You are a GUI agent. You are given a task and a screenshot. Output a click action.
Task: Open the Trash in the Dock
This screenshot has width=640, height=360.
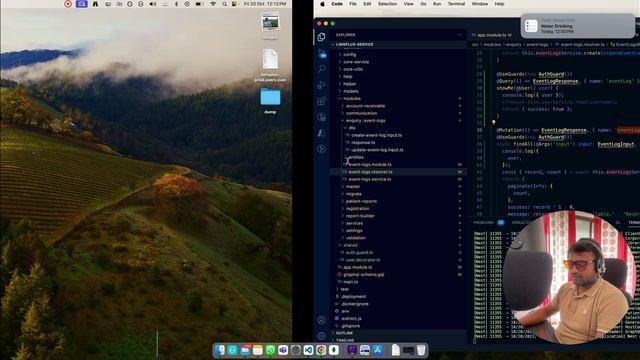pyautogui.click(x=421, y=350)
